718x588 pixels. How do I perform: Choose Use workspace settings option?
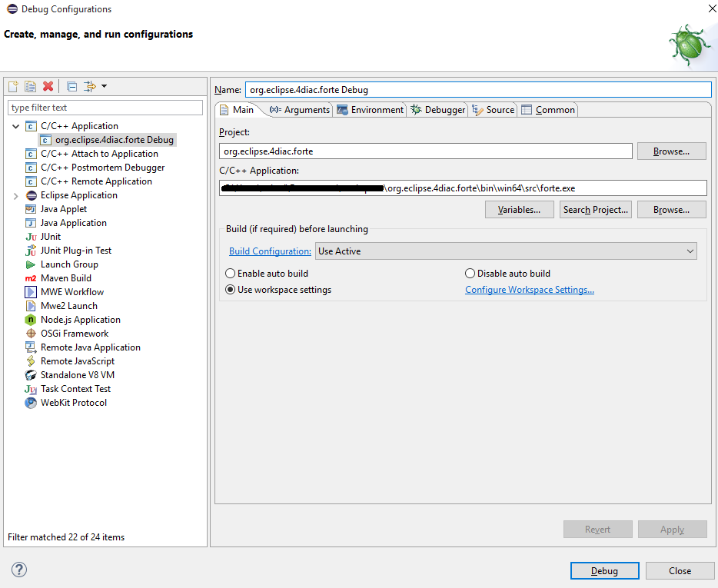point(230,289)
